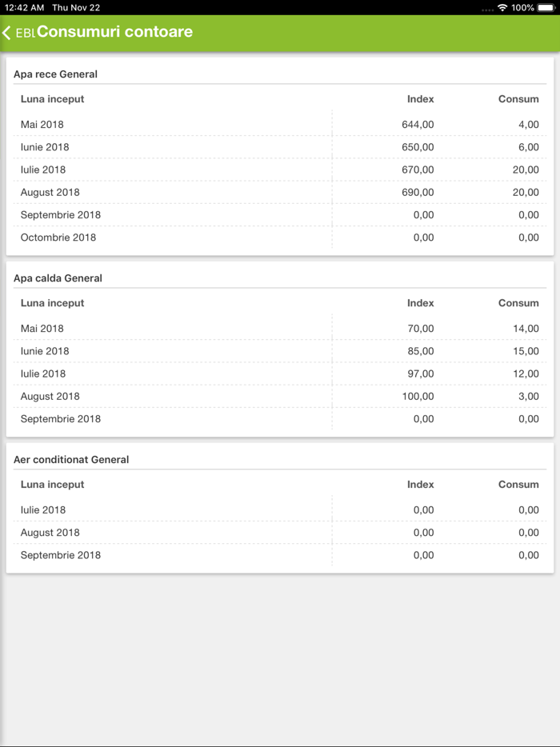Select the Apa rece General section header
The image size is (560, 747).
[55, 74]
